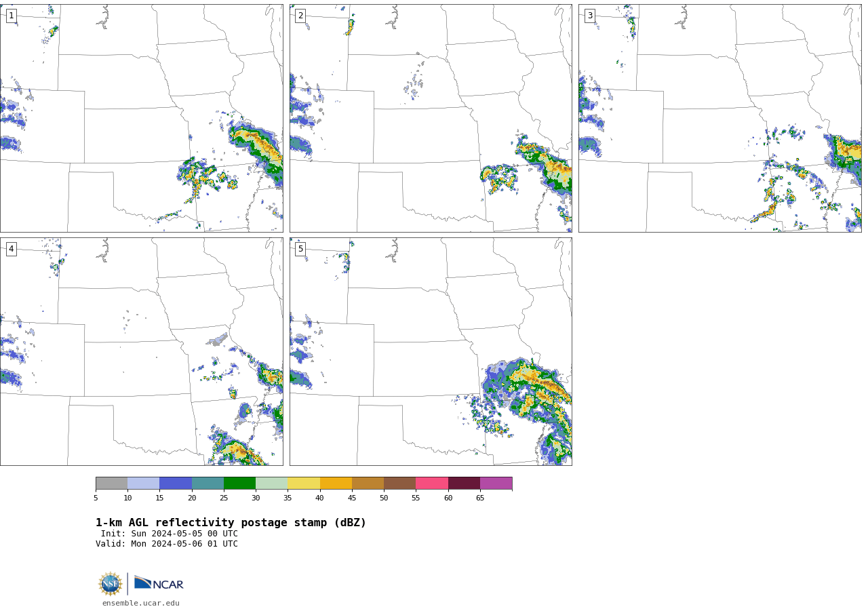Click the purple 65+ dBZ swatch
Screen dimensions: 868x611
tap(496, 483)
